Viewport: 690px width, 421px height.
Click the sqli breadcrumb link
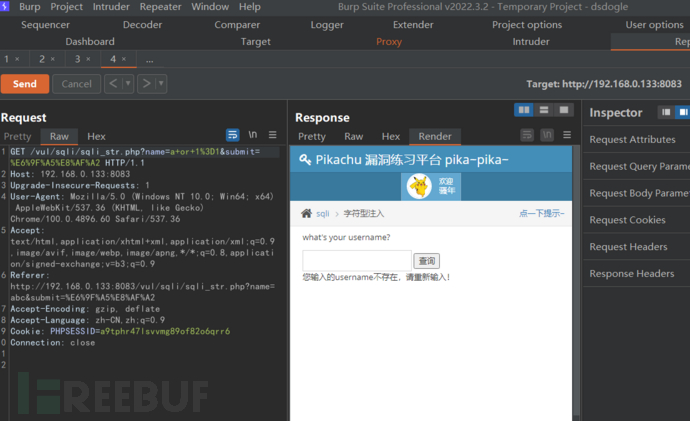coord(323,213)
